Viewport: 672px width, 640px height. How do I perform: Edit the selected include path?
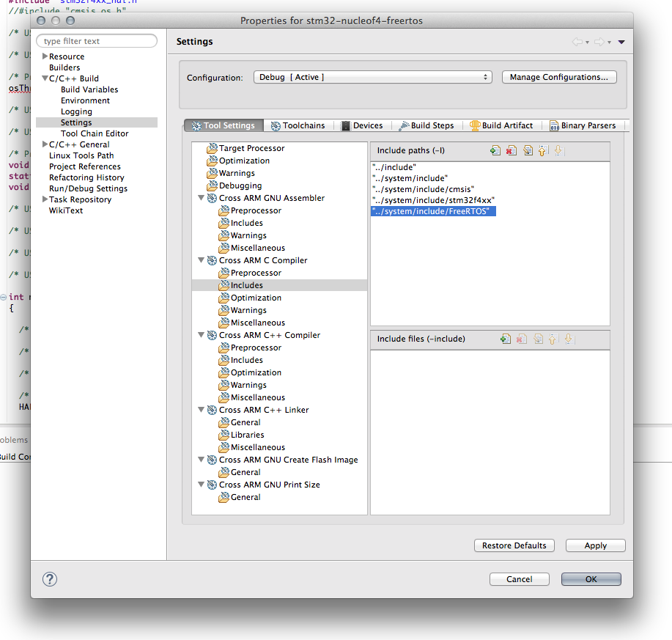(x=528, y=150)
